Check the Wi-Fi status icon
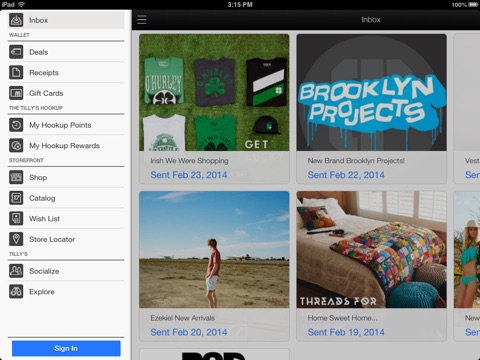This screenshot has height=360, width=480. click(21, 4)
